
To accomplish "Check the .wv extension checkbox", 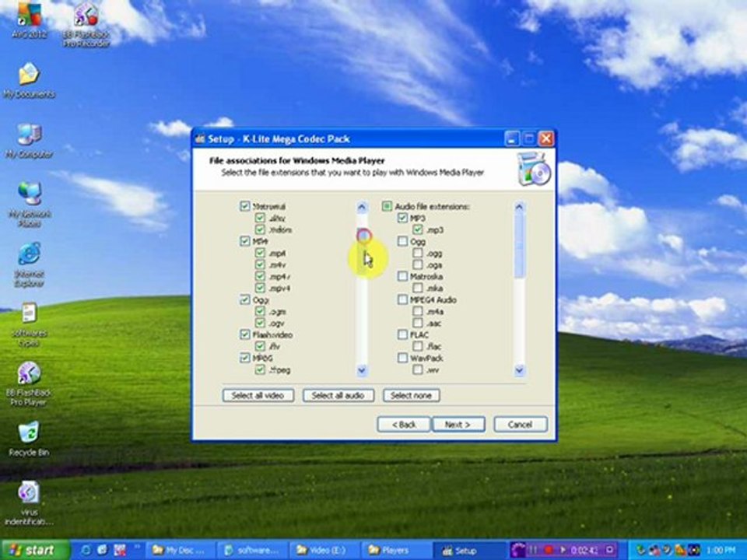I will pos(417,369).
